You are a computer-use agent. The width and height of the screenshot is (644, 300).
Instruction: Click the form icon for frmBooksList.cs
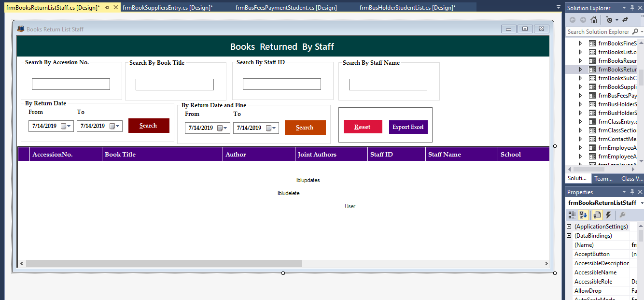[592, 52]
